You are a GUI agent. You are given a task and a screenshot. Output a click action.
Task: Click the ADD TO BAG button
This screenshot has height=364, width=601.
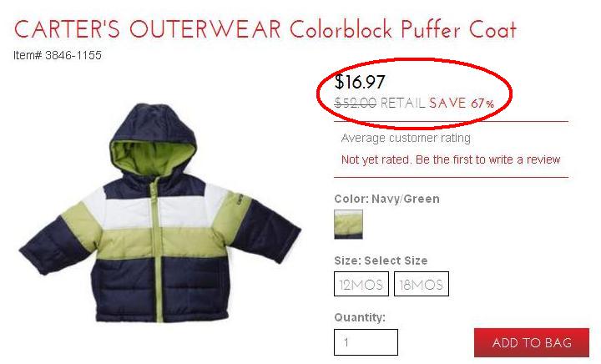pos(531,342)
